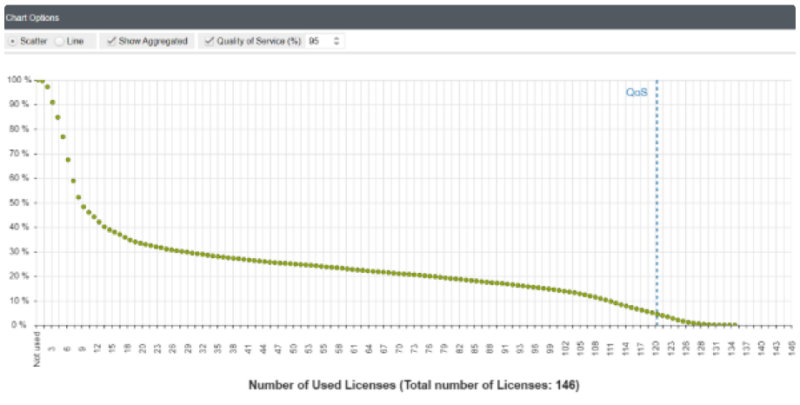Click the last data point near 134
Viewport: 800px width, 405px height.
(736, 325)
